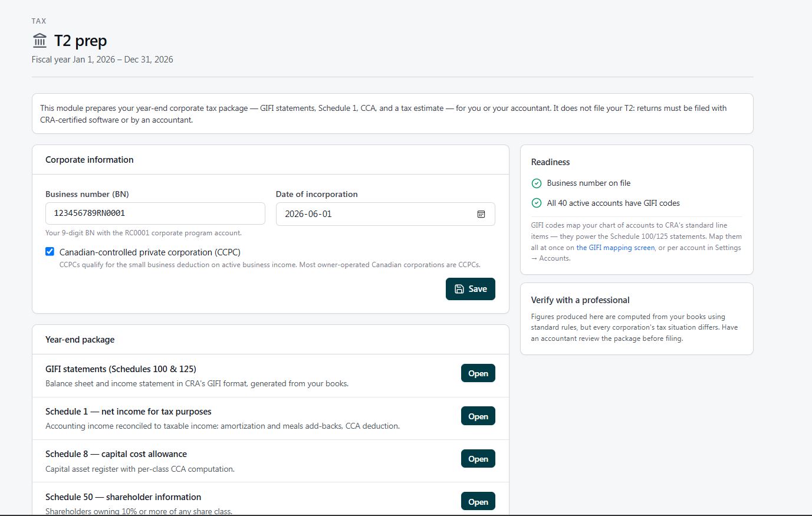Open Schedule 50 shareholder information
This screenshot has height=516, width=812.
click(x=478, y=502)
